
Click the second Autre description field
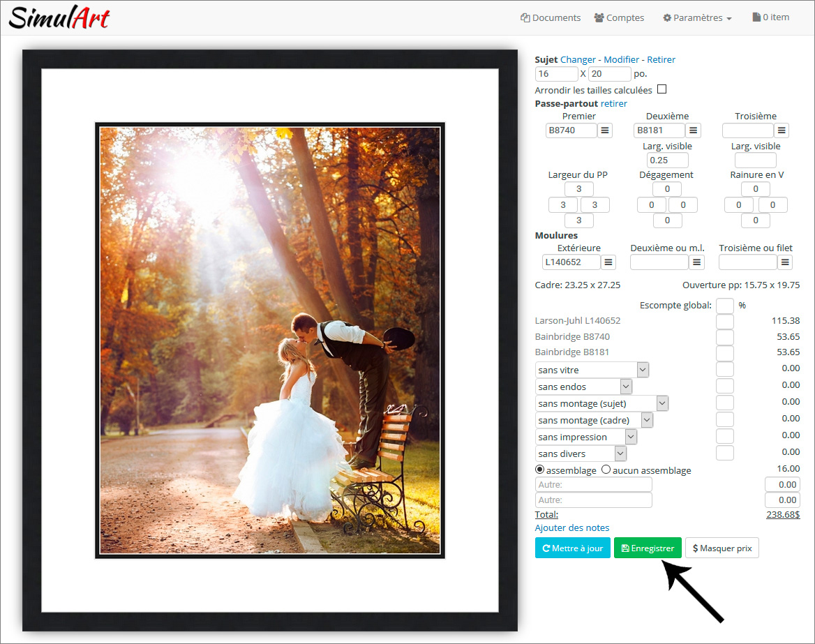594,500
